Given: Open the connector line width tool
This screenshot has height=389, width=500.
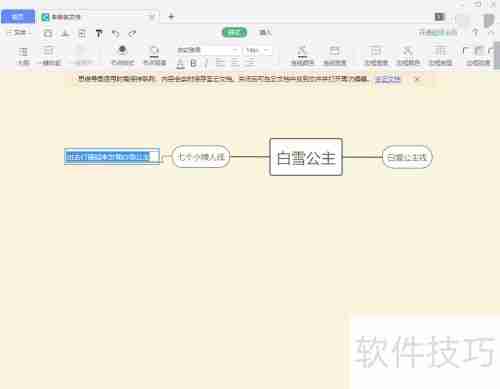Looking at the screenshot, I should click(335, 56).
